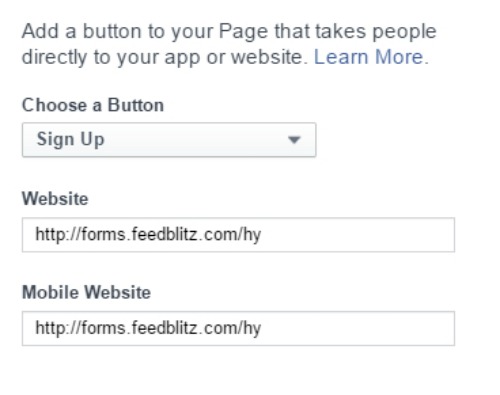This screenshot has width=500, height=395.
Task: Open the button type selector showing Sign Up
Action: 169,140
